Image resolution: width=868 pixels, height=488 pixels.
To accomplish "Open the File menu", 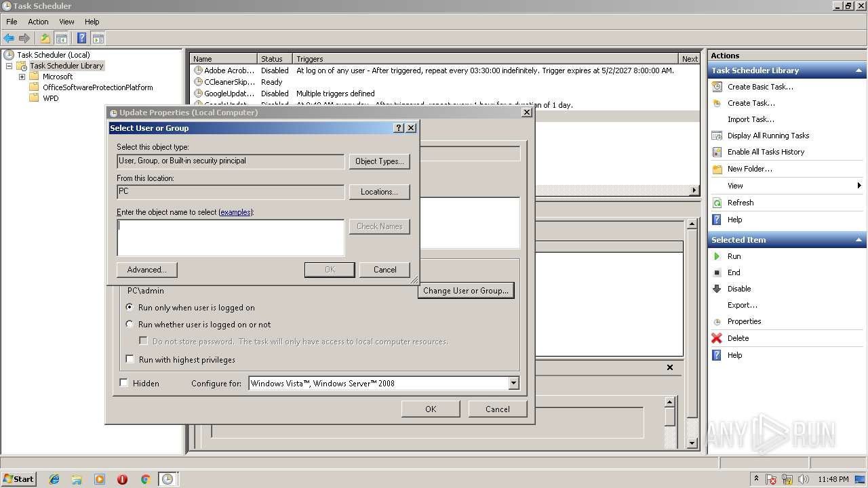I will [x=12, y=22].
